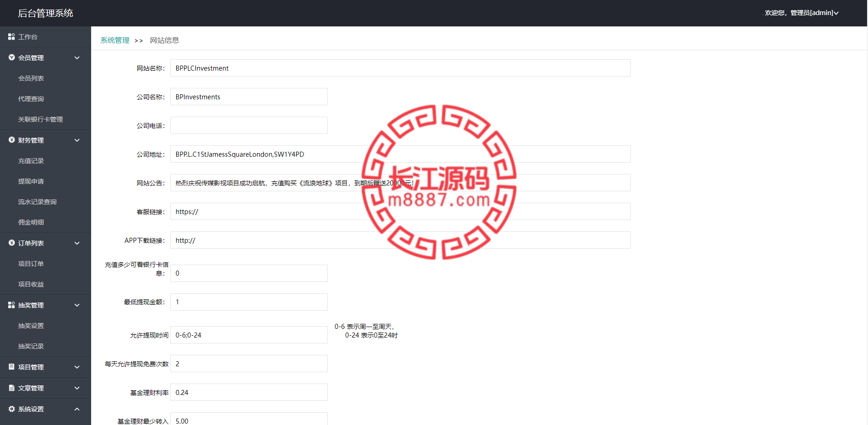Collapse the 财务管理 menu chevron
Screen dimensions: 868x425
77,140
